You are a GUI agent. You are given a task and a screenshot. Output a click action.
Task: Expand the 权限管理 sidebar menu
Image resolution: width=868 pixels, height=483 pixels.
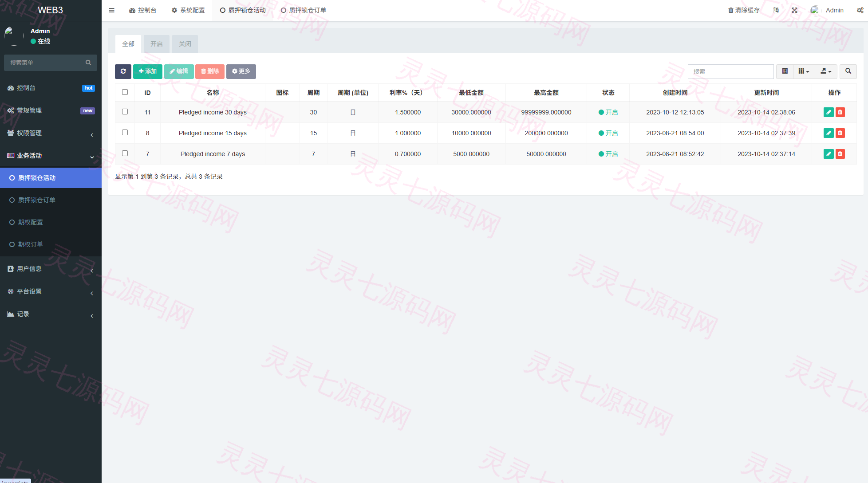[x=51, y=133]
